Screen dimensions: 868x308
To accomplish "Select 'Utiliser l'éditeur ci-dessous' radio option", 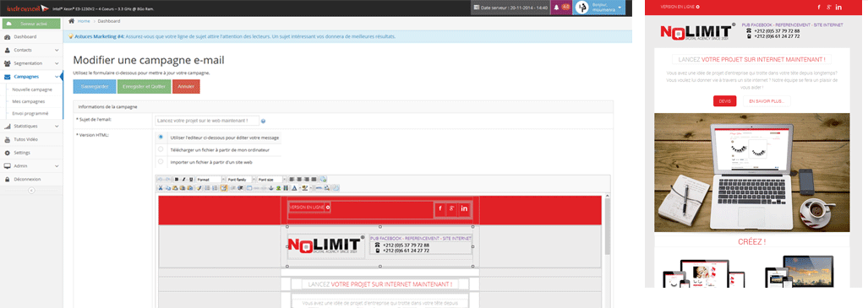I will tap(161, 137).
